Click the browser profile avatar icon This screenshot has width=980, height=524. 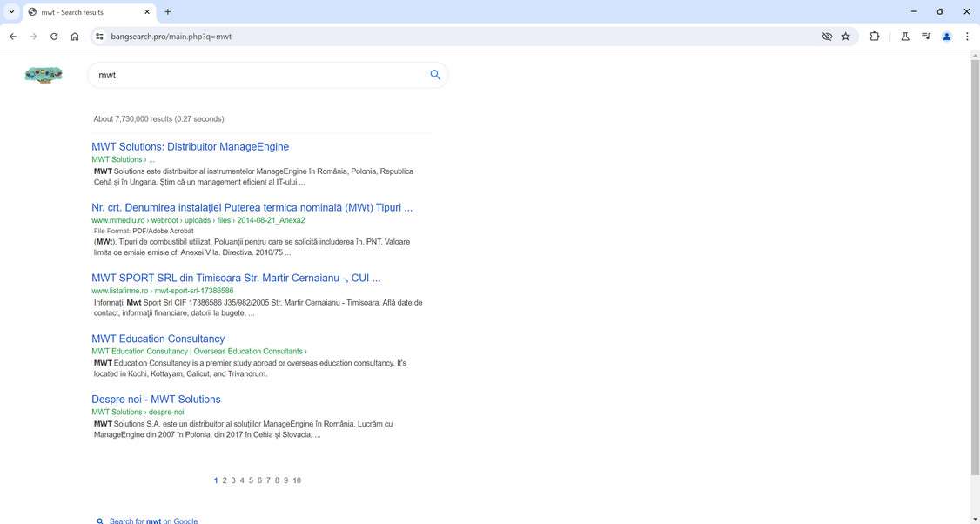coord(947,37)
